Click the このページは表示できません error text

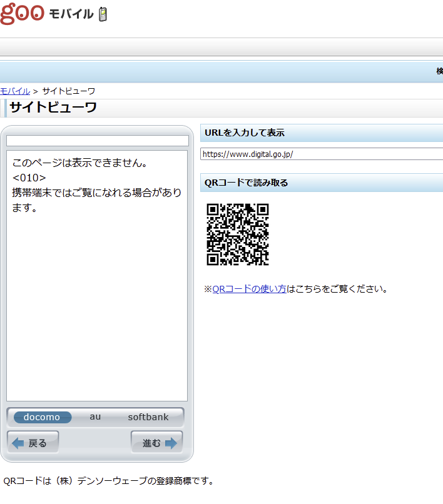[x=80, y=163]
